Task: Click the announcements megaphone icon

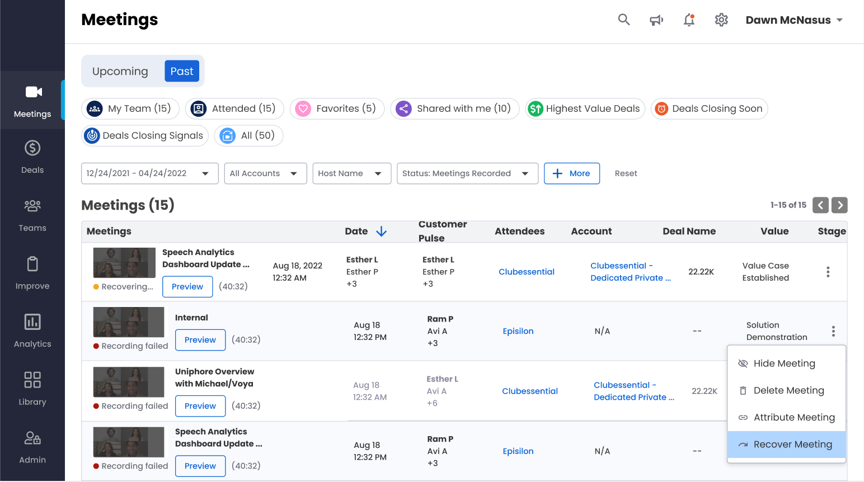Action: [656, 20]
